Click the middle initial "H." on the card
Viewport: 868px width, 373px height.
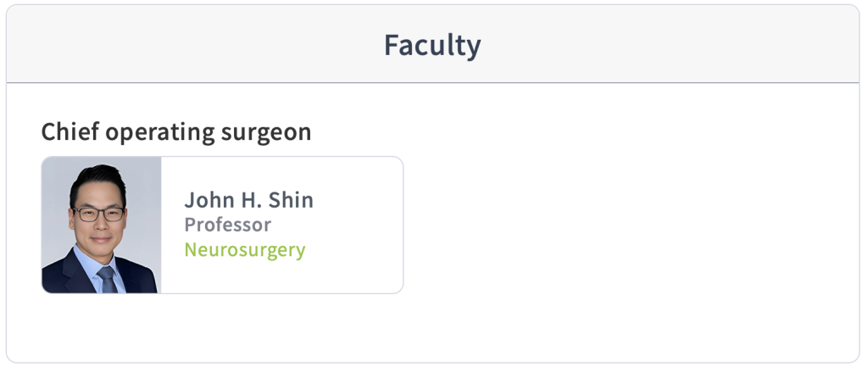pyautogui.click(x=250, y=200)
